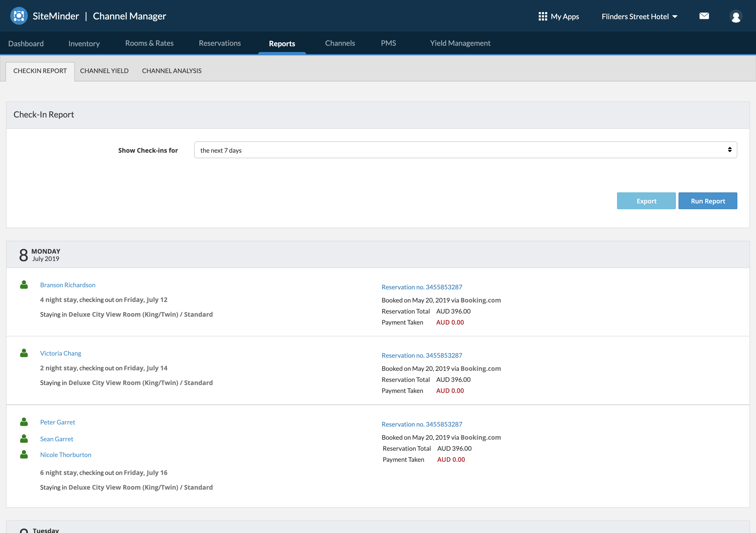Switch to the Checkin Report tab

click(40, 71)
